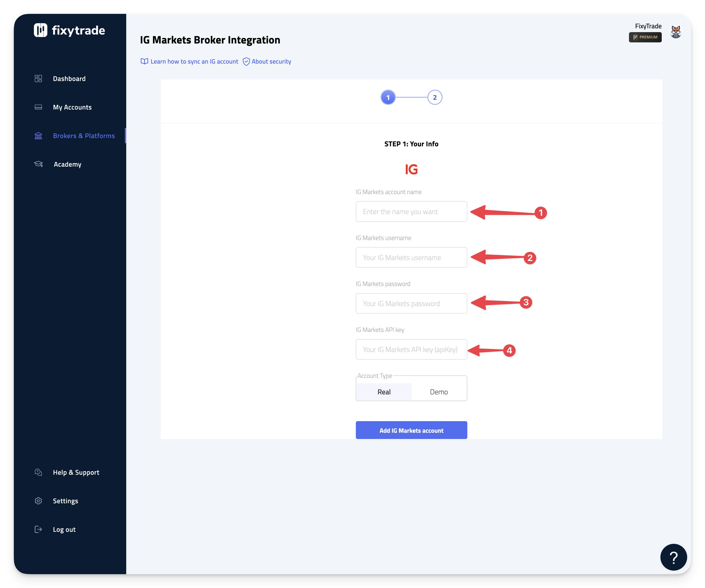Click the Help & Support chat icon
The width and height of the screenshot is (705, 588).
[x=38, y=472]
